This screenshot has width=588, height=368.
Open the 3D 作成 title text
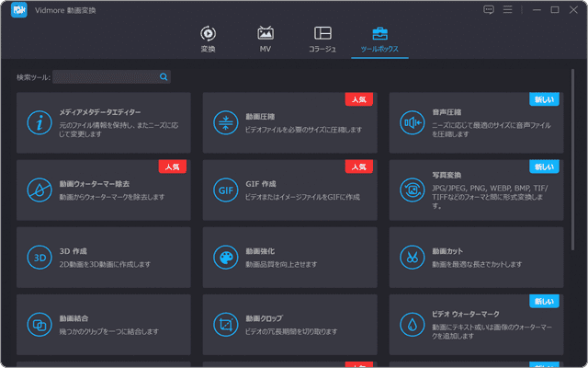[x=73, y=251]
